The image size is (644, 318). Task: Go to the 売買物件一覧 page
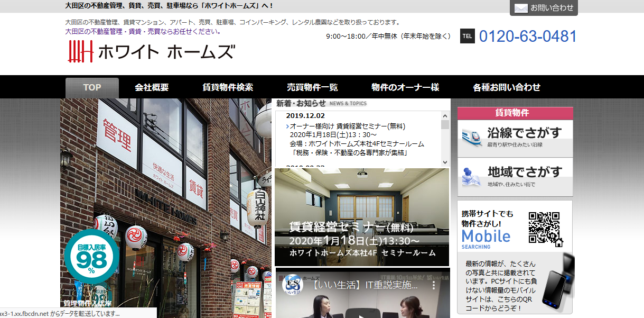[x=312, y=88]
